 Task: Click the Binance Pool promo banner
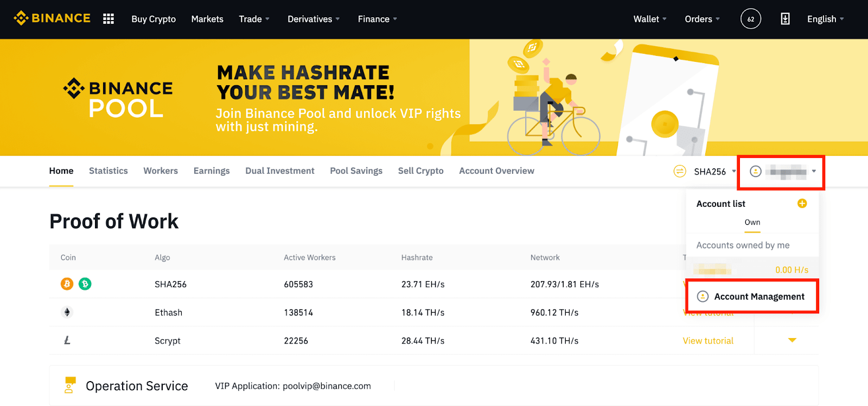[434, 97]
